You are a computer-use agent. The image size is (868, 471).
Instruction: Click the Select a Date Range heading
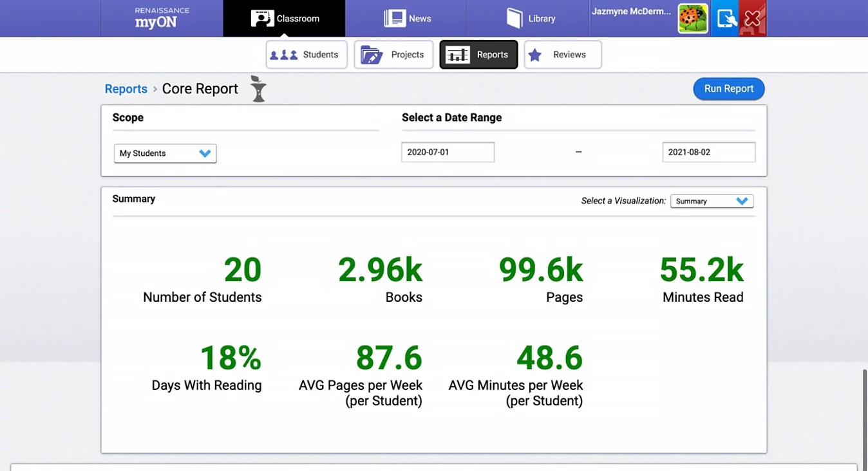[x=451, y=118]
